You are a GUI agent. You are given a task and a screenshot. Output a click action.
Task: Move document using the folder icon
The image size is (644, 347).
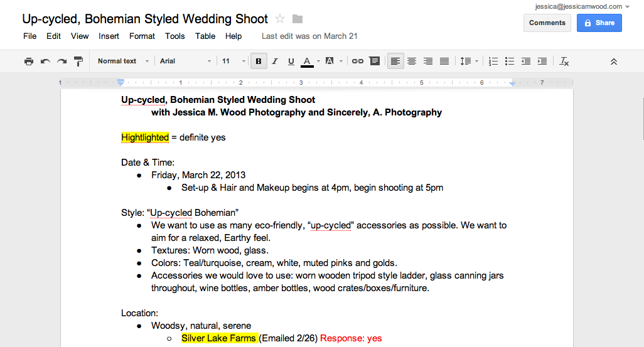point(298,19)
